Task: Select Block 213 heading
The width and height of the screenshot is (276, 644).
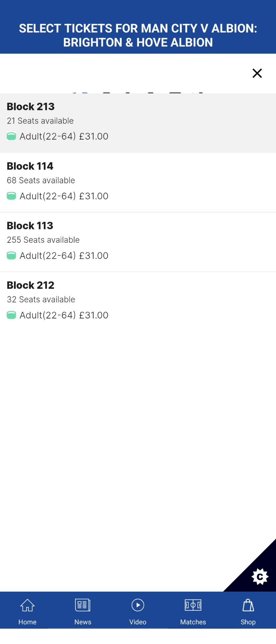Action: [31, 106]
